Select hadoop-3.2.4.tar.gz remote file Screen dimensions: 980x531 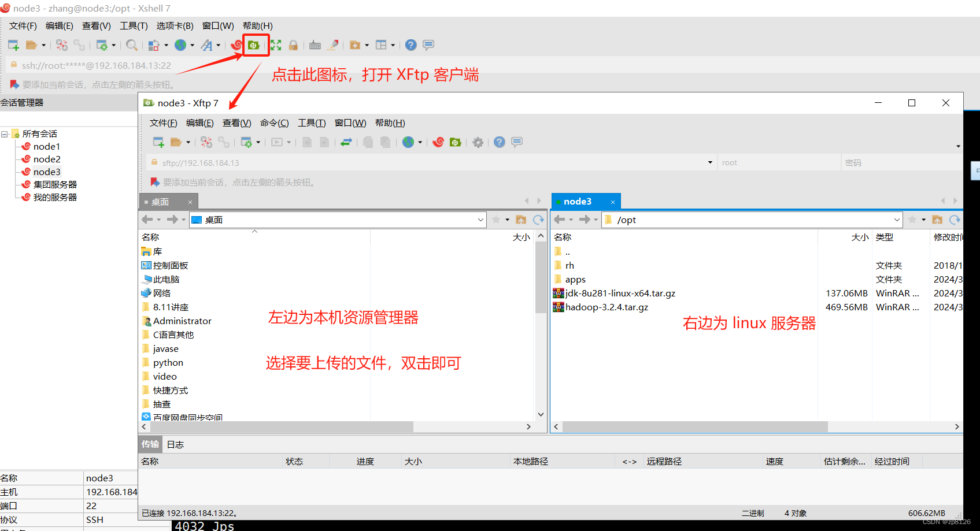pos(607,307)
